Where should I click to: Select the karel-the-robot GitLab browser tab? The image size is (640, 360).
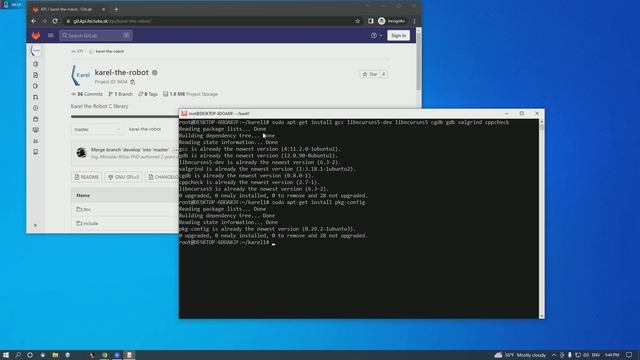pyautogui.click(x=68, y=9)
